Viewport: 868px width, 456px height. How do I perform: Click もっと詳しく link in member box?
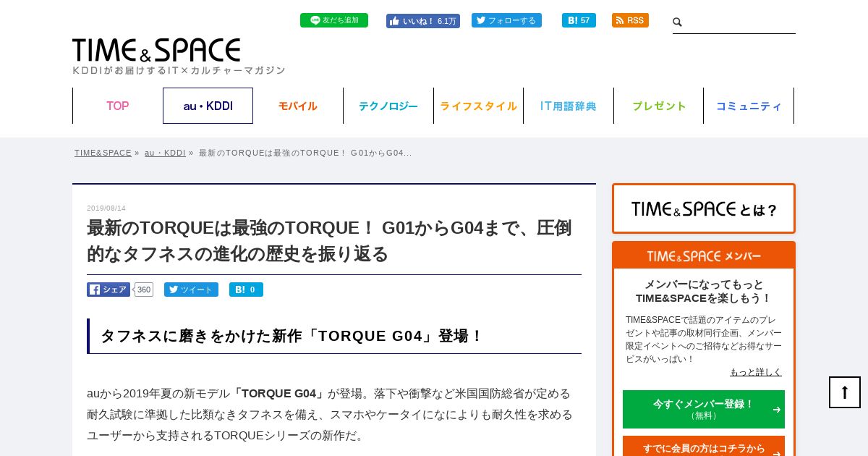756,372
